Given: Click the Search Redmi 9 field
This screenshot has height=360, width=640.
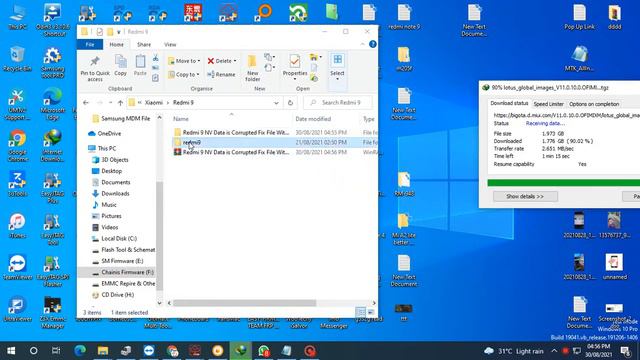Looking at the screenshot, I should [338, 102].
